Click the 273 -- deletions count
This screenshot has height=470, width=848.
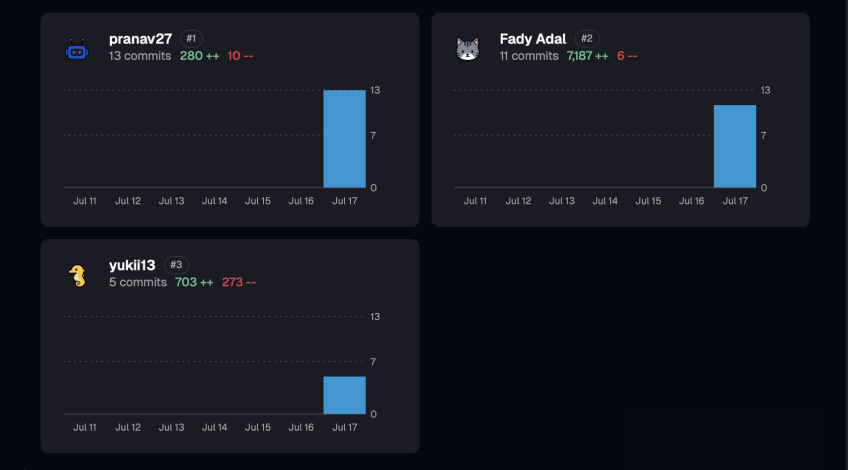coord(238,282)
